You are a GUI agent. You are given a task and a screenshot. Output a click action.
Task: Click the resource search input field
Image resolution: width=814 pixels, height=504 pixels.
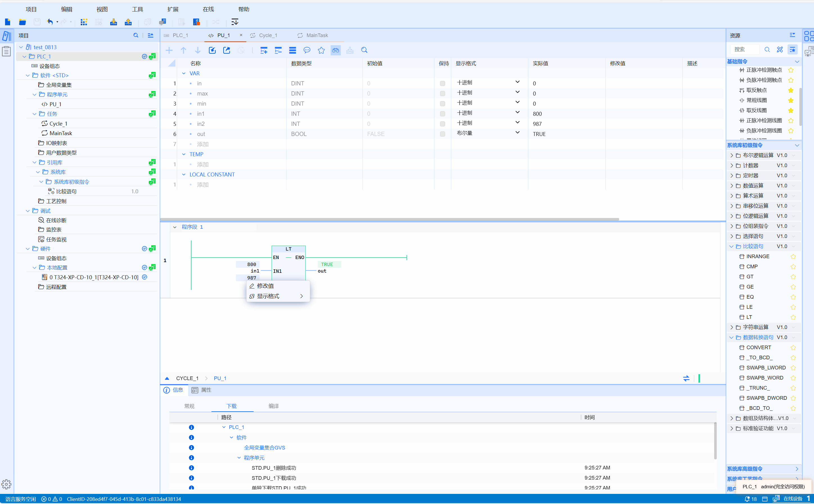click(745, 50)
